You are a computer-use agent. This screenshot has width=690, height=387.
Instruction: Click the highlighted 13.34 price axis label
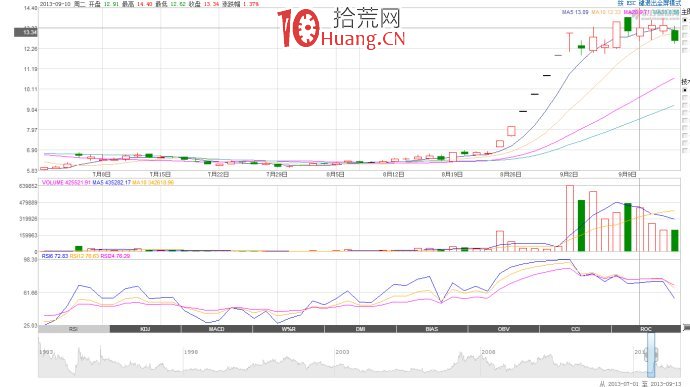(26, 32)
